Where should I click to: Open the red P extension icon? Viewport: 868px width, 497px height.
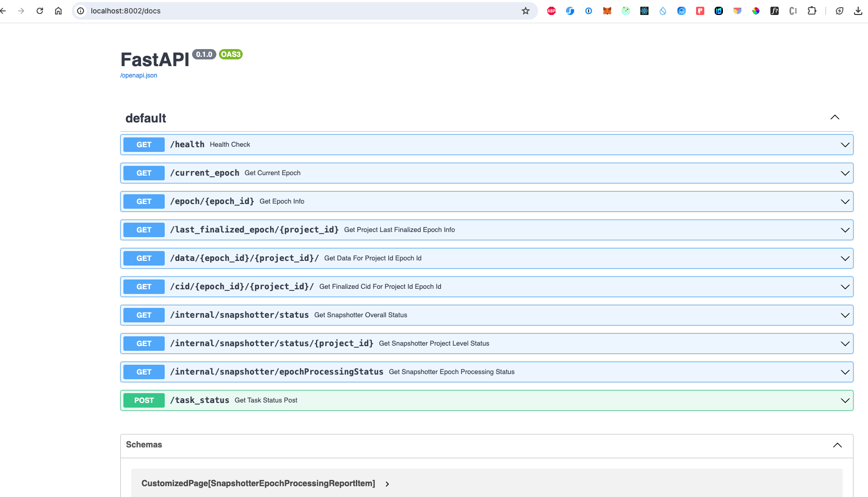click(700, 11)
